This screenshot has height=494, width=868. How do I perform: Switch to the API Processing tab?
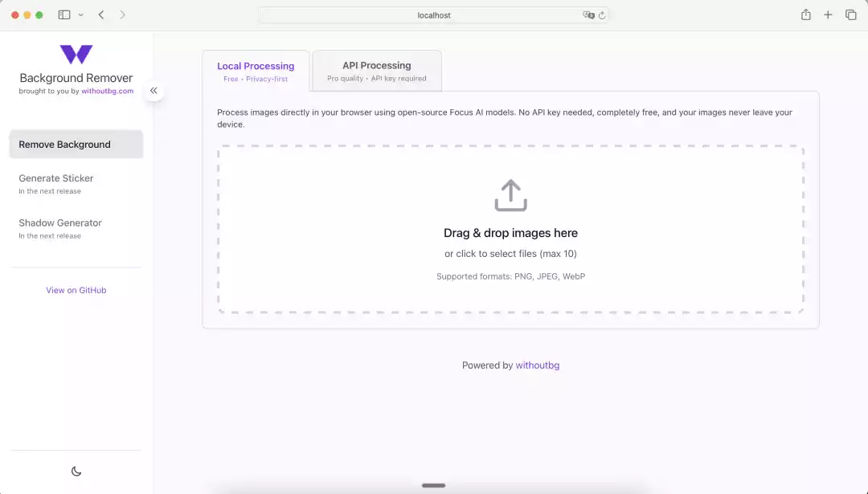point(376,71)
